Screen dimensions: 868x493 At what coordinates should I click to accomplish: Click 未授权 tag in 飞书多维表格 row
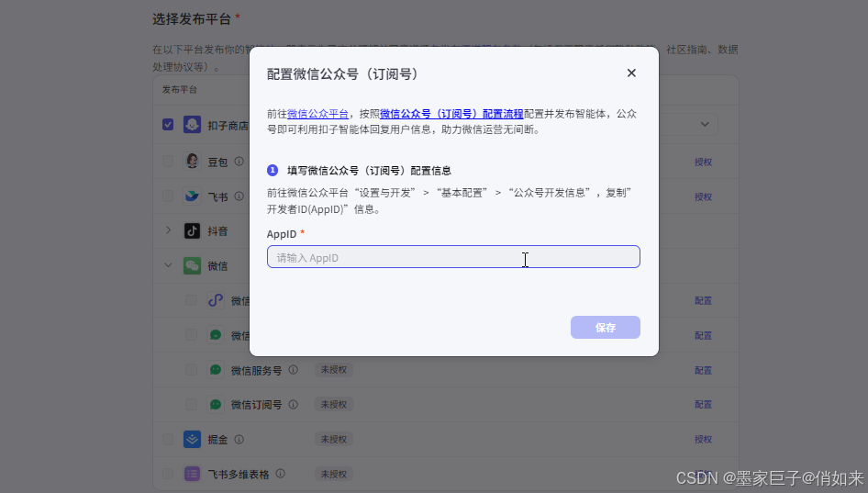334,474
